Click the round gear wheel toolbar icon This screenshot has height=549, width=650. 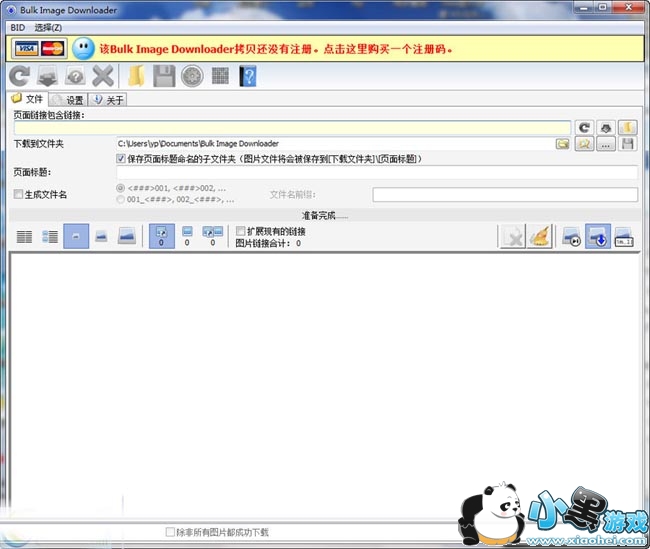[x=192, y=76]
